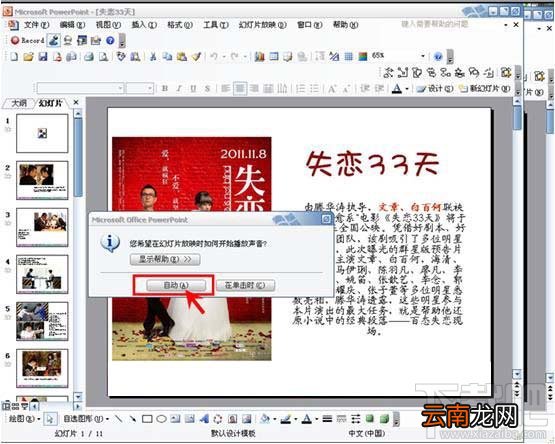This screenshot has height=444, width=555.
Task: Open the 自选图形 AutoShapes dropdown
Action: click(x=86, y=419)
